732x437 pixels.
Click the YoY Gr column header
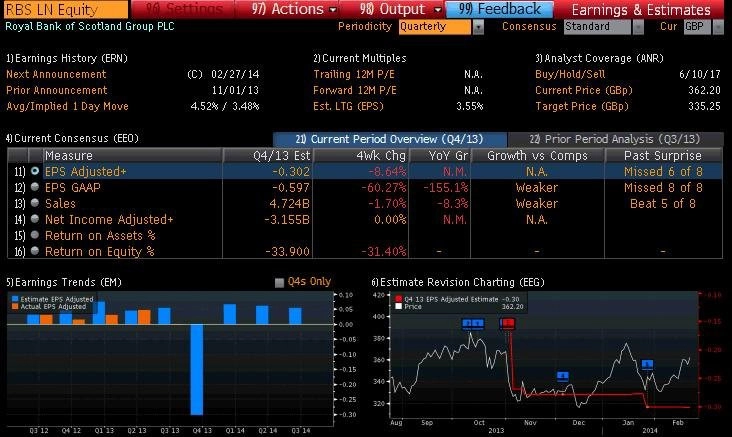[x=440, y=155]
